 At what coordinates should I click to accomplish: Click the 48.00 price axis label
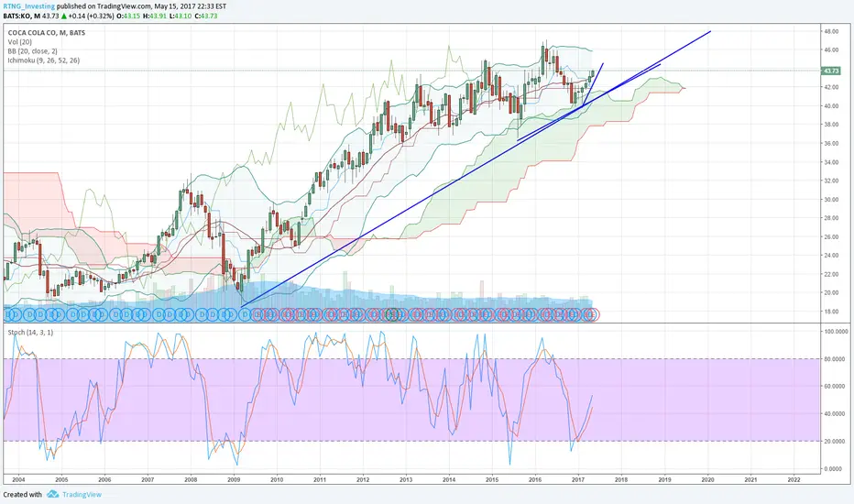coord(831,31)
